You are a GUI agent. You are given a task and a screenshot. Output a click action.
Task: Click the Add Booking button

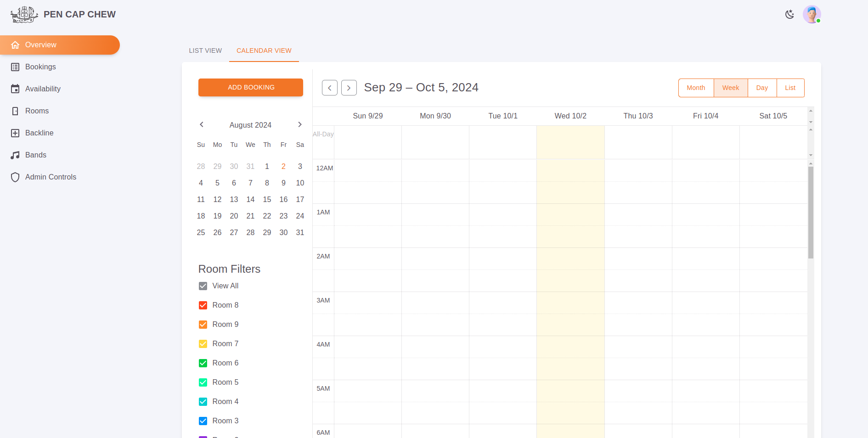pyautogui.click(x=251, y=87)
